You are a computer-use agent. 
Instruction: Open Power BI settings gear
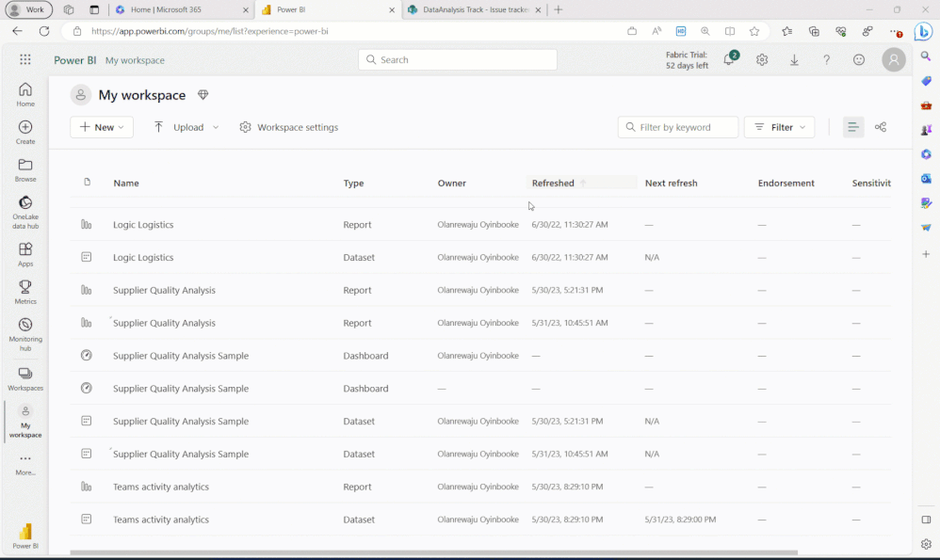(761, 59)
